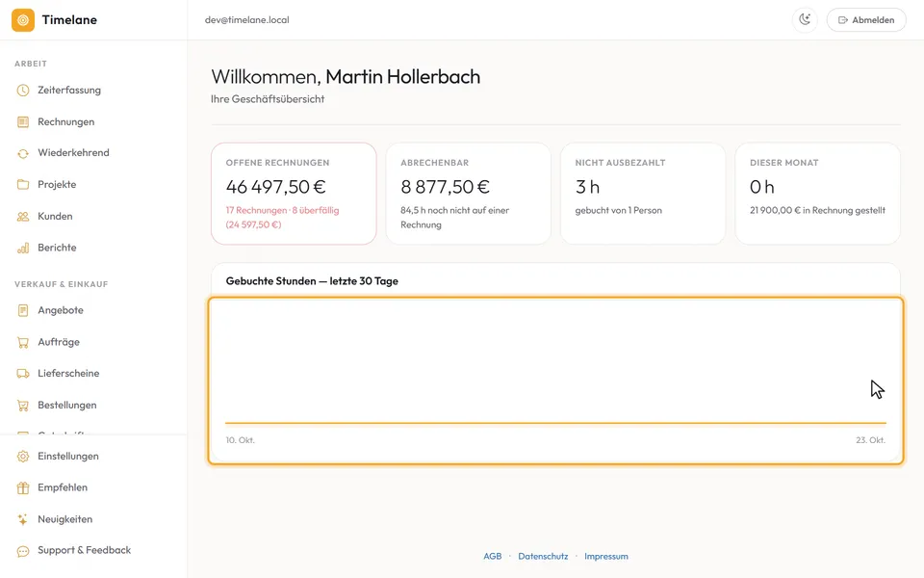Open the AGB footer link

[x=493, y=556]
